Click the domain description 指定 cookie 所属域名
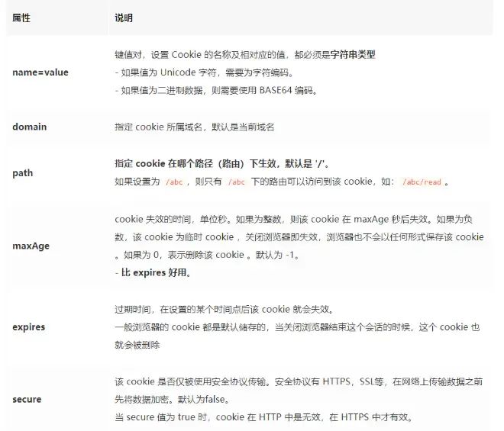This screenshot has width=504, height=431. pyautogui.click(x=194, y=127)
